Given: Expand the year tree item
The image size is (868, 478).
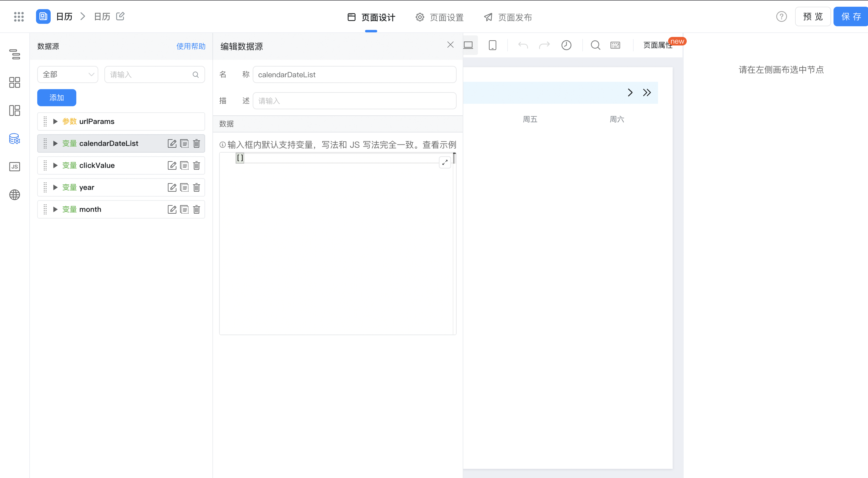Looking at the screenshot, I should pos(55,187).
